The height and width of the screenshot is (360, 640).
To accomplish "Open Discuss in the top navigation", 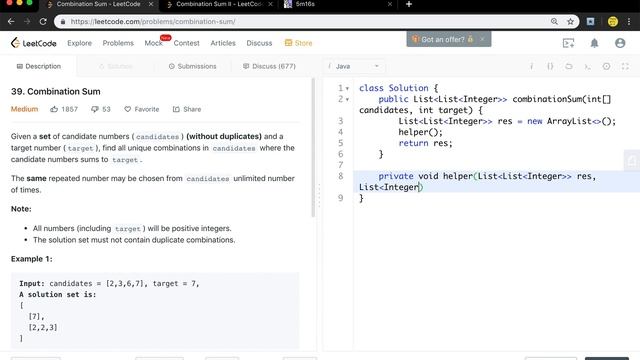I will click(259, 43).
